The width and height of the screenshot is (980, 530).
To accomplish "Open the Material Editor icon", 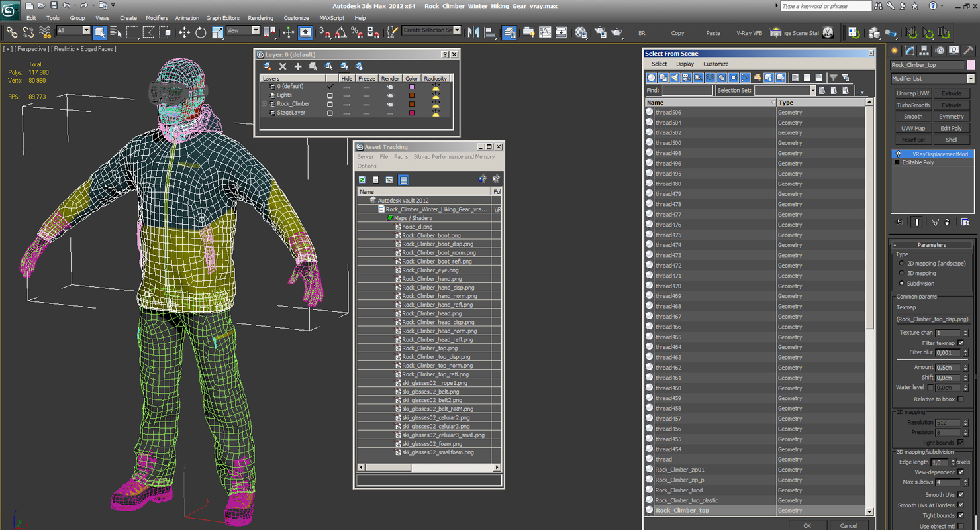I will click(581, 32).
